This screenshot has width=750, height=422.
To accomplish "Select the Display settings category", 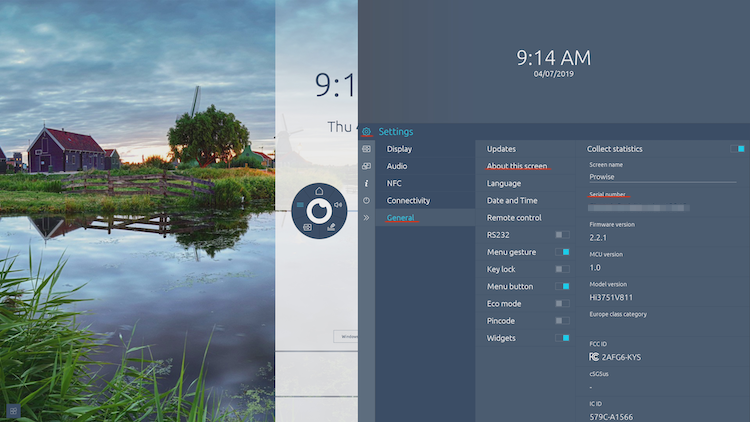I will coord(399,149).
